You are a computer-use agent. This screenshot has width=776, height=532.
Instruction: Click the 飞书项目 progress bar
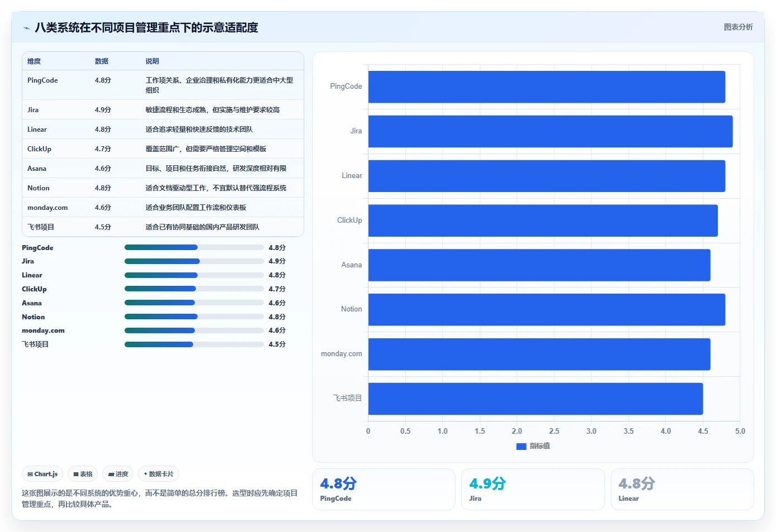194,344
